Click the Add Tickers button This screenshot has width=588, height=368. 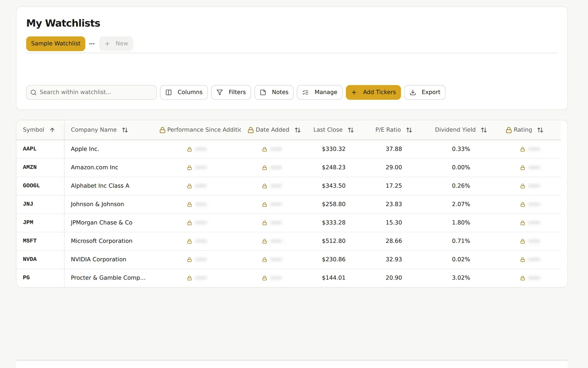click(x=373, y=92)
